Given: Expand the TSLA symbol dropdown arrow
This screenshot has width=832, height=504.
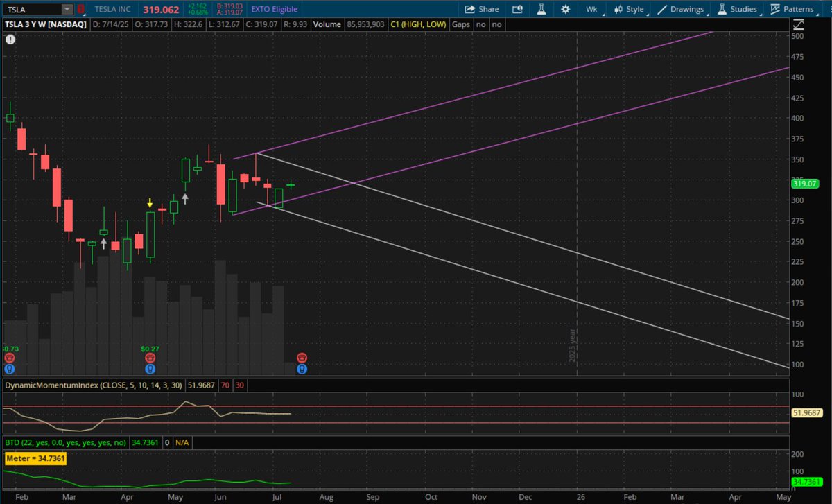Looking at the screenshot, I should pos(67,10).
